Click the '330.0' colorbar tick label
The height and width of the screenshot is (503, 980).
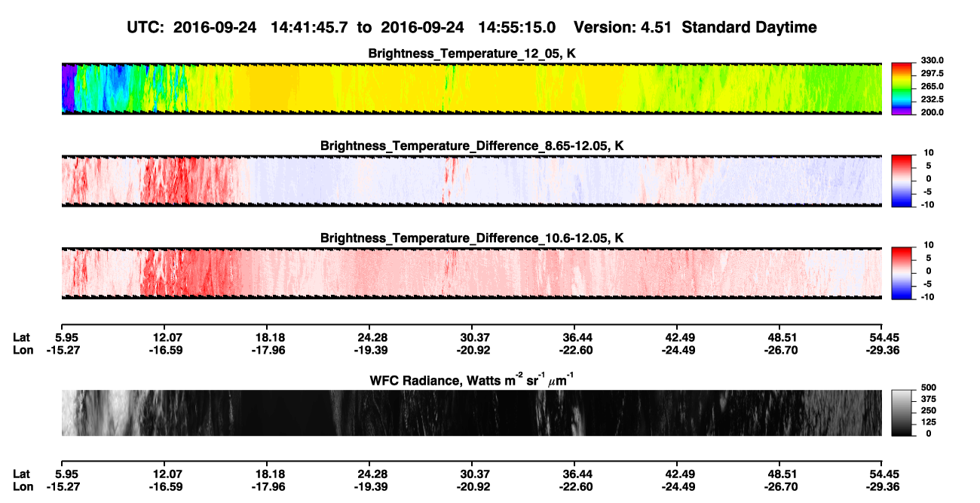[x=933, y=60]
